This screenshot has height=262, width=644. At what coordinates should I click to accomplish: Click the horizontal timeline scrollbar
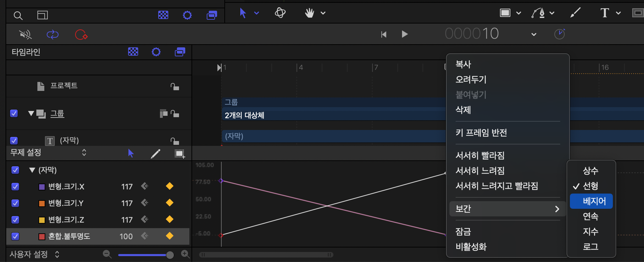coord(266,255)
